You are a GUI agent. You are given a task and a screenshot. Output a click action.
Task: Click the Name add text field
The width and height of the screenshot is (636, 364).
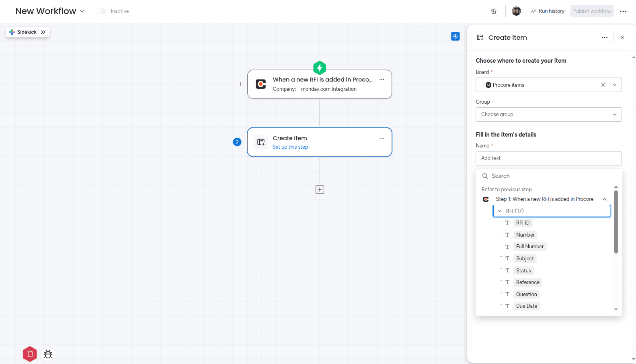[548, 158]
